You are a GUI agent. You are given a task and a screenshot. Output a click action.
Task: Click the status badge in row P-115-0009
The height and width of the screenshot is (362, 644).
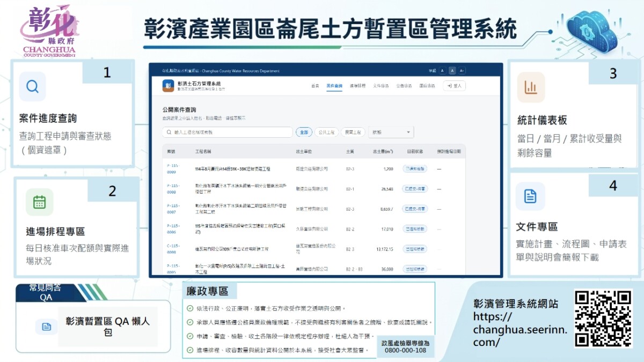pos(414,168)
